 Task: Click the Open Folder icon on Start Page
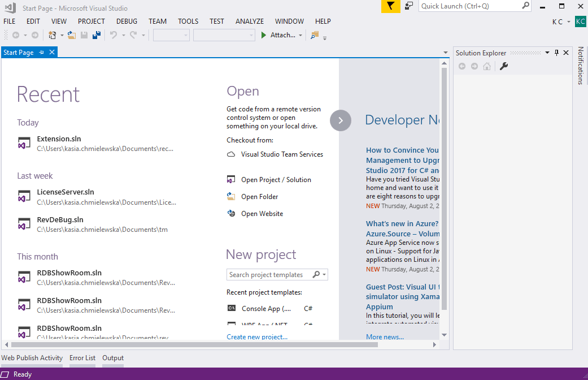(231, 196)
